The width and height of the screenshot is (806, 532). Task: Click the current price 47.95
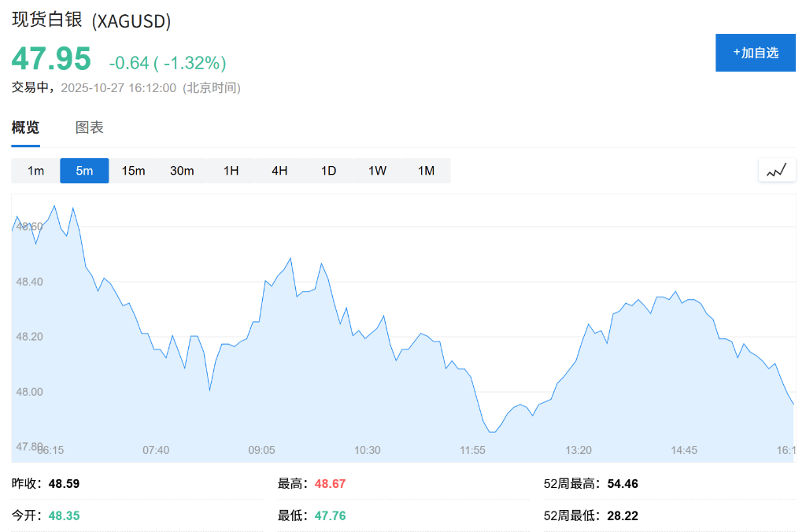click(51, 59)
